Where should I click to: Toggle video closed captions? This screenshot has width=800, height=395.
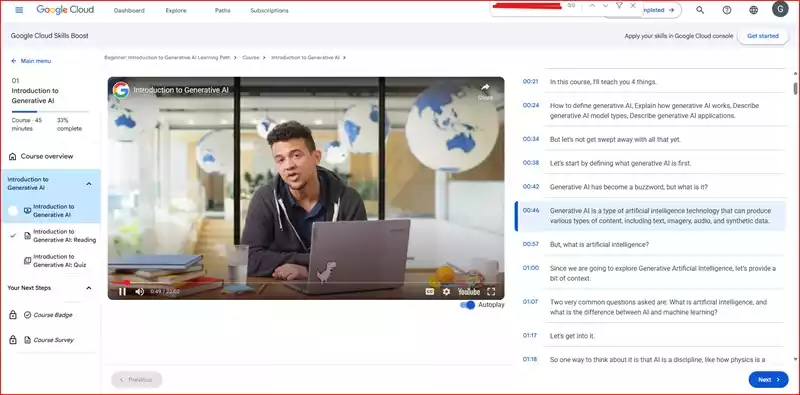pyautogui.click(x=430, y=291)
